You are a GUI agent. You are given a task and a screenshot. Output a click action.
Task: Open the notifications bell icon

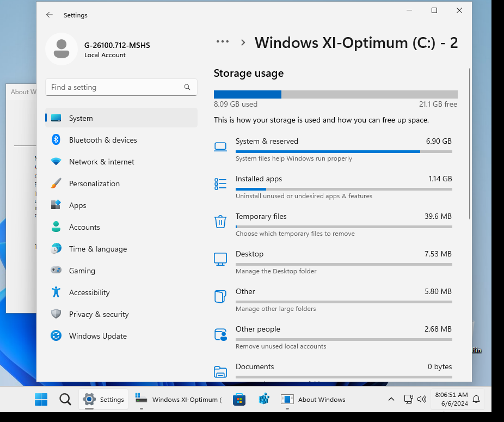tap(476, 400)
